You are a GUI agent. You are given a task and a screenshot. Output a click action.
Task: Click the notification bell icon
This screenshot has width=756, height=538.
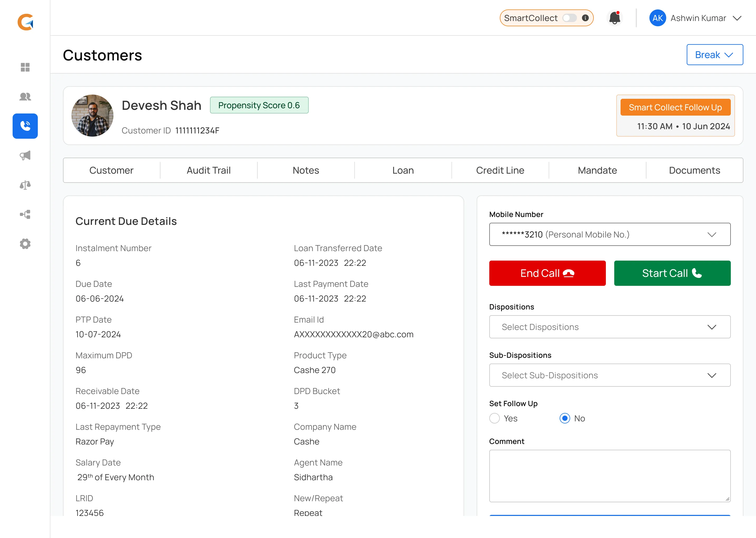click(x=614, y=18)
